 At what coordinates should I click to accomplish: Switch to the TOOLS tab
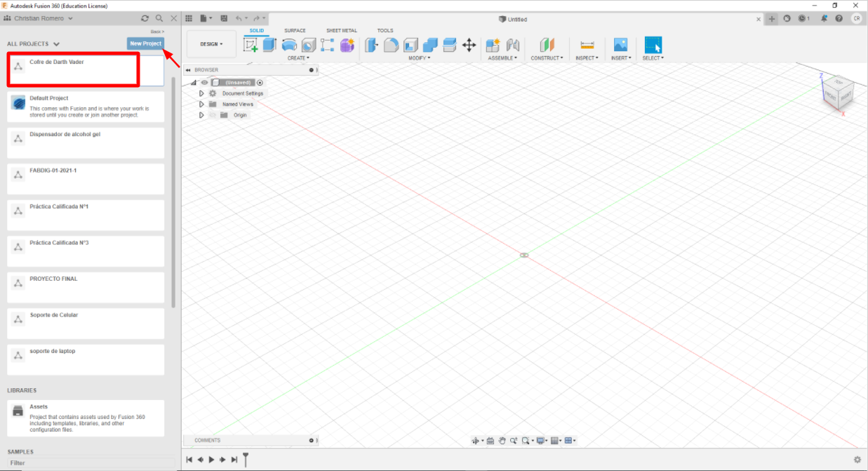385,30
